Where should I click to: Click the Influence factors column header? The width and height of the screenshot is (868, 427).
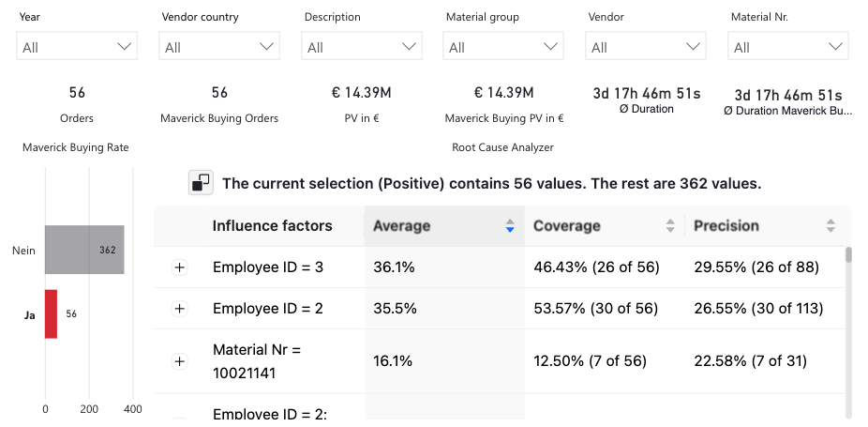272,226
